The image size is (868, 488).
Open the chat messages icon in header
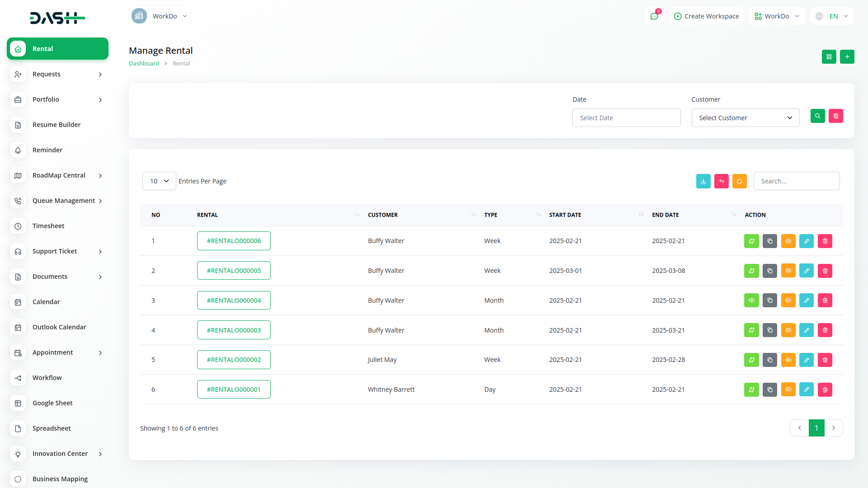(654, 16)
